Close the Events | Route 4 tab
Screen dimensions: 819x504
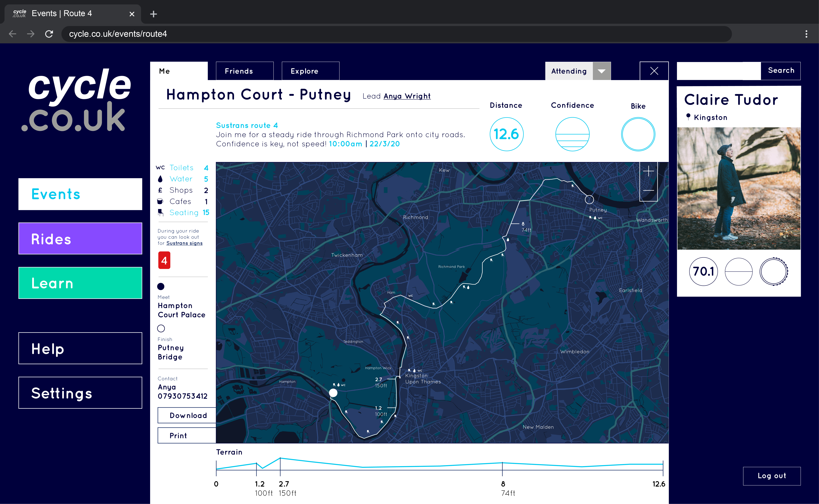click(132, 14)
